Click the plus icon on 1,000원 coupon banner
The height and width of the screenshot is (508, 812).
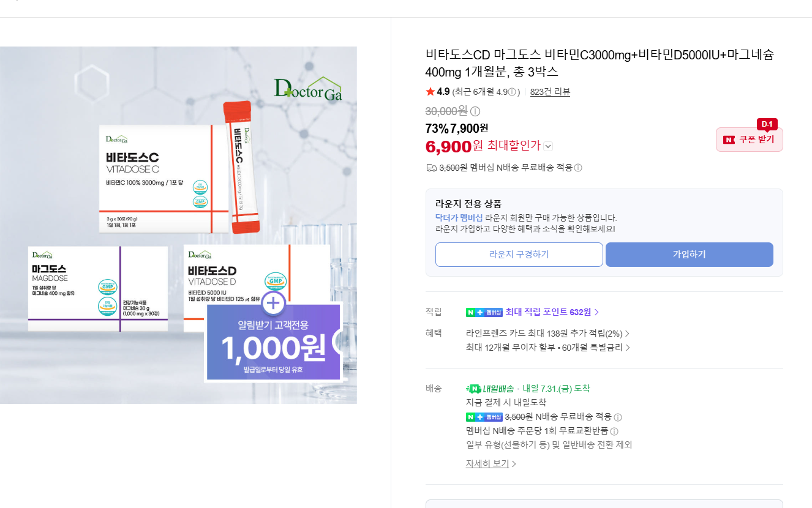click(273, 303)
